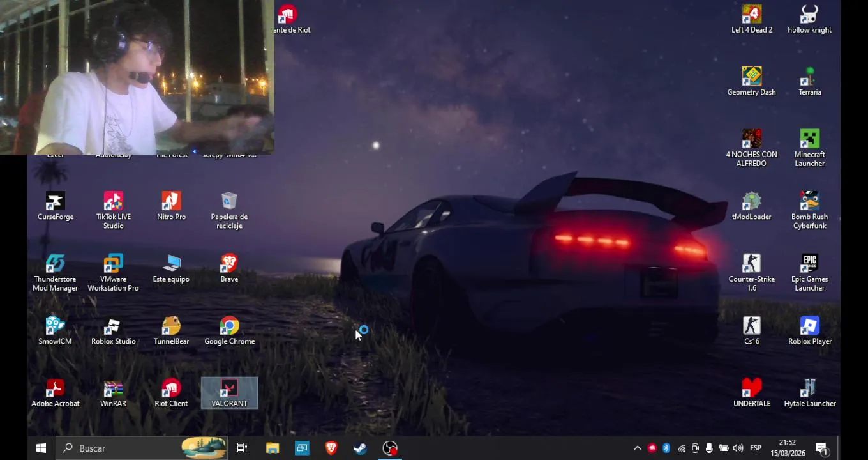Image resolution: width=868 pixels, height=460 pixels.
Task: Select the TunnelBear desktop icon
Action: tap(171, 331)
